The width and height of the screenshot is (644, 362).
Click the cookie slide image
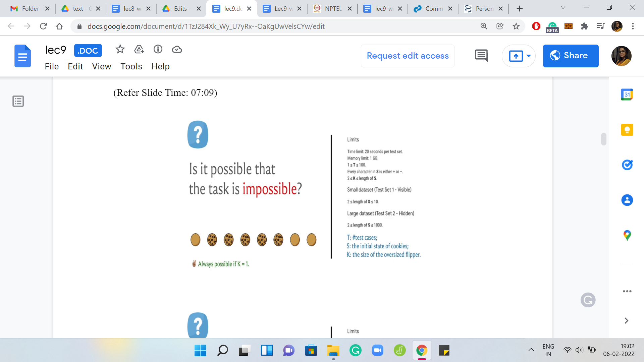point(304,194)
